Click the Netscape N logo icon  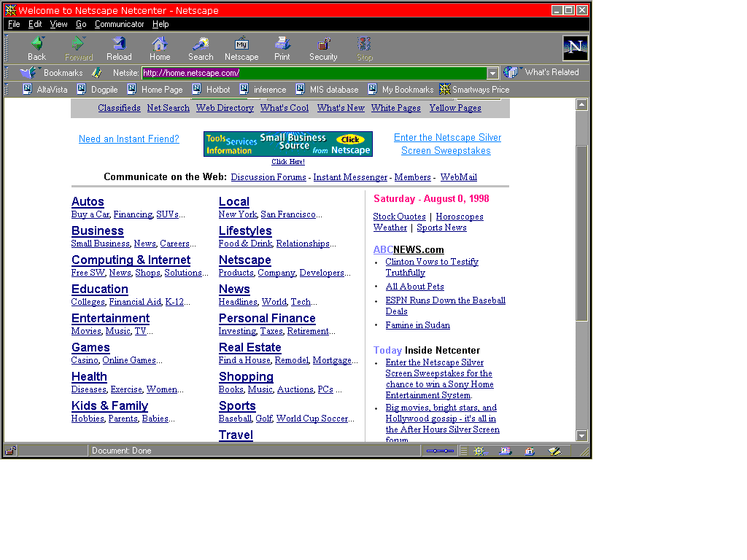pos(575,48)
